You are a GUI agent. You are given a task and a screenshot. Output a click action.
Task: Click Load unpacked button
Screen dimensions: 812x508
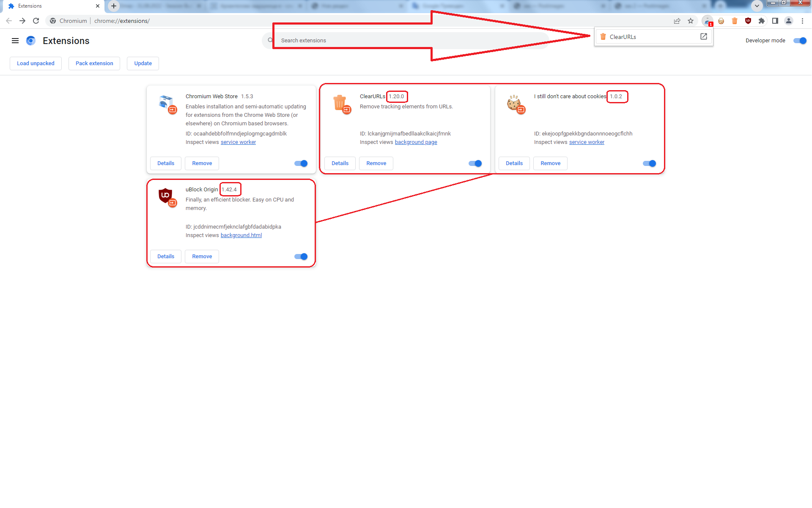click(x=36, y=63)
